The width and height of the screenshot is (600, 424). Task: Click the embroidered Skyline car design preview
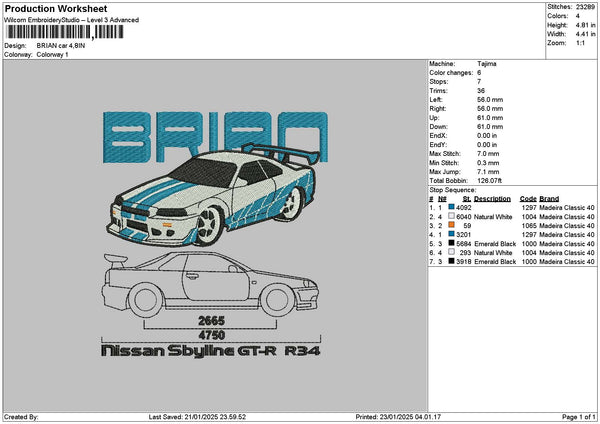pos(212,195)
